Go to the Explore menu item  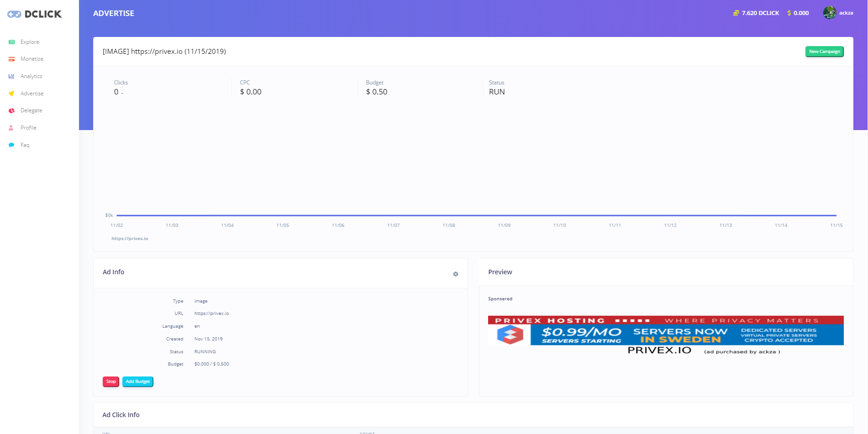[x=30, y=42]
